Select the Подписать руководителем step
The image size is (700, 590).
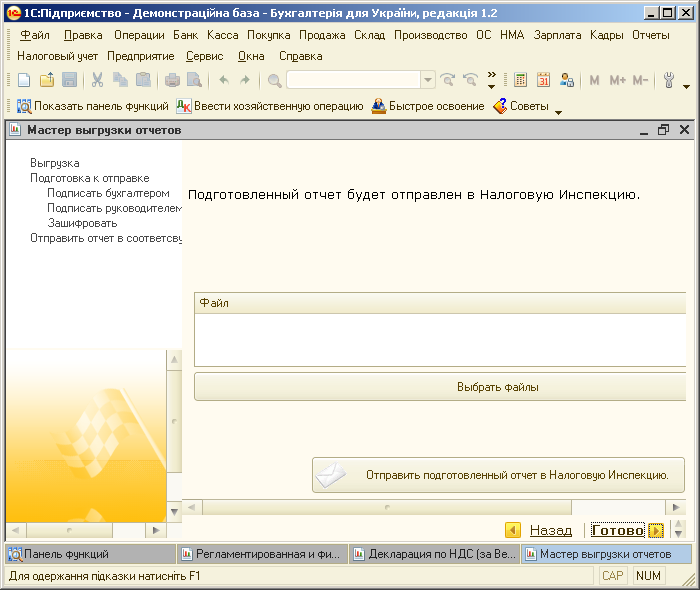point(114,208)
